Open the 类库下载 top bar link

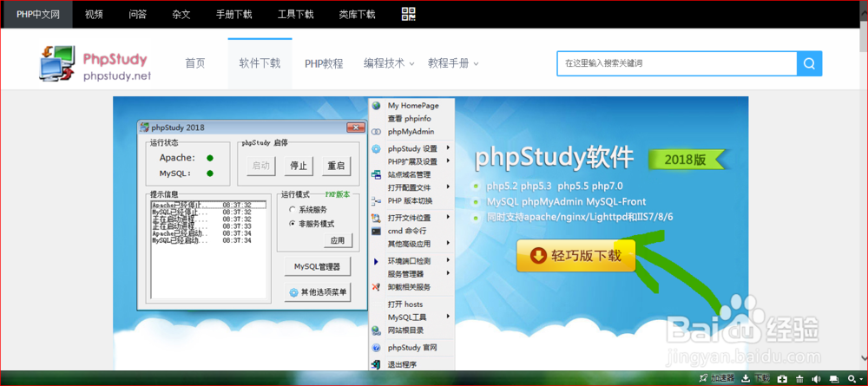(x=357, y=15)
